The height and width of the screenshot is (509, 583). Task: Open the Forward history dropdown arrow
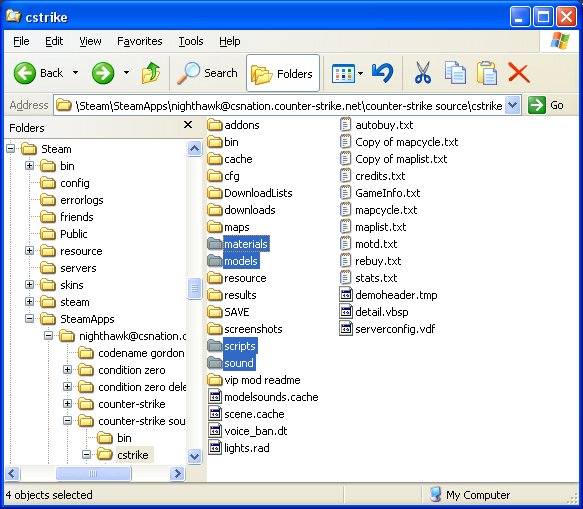(x=126, y=73)
